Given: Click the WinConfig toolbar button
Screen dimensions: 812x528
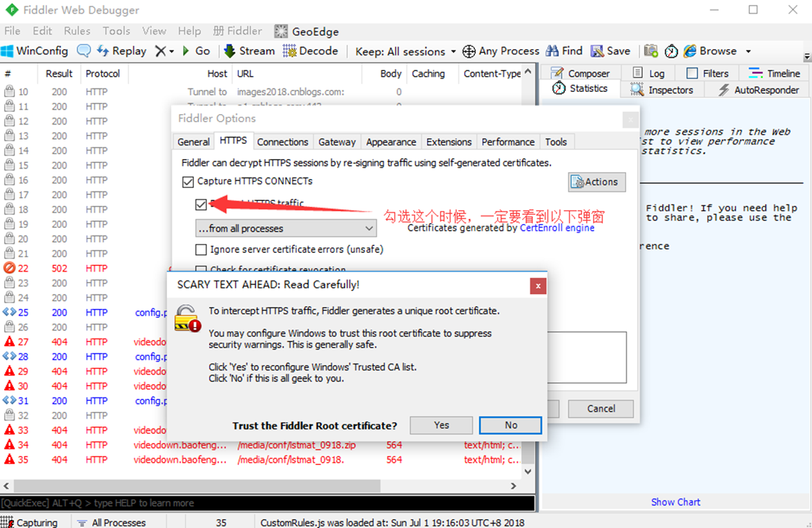Looking at the screenshot, I should pos(35,50).
